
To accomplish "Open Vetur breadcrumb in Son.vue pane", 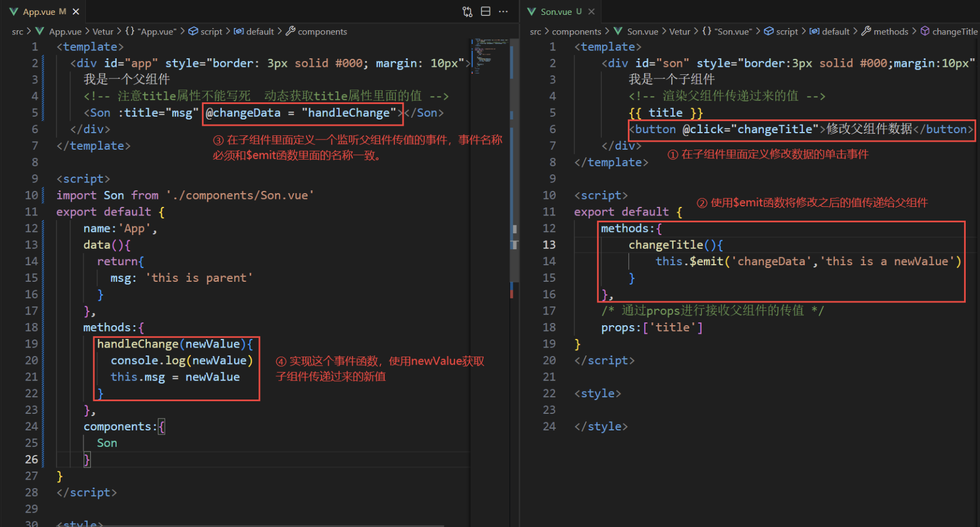I will point(680,31).
